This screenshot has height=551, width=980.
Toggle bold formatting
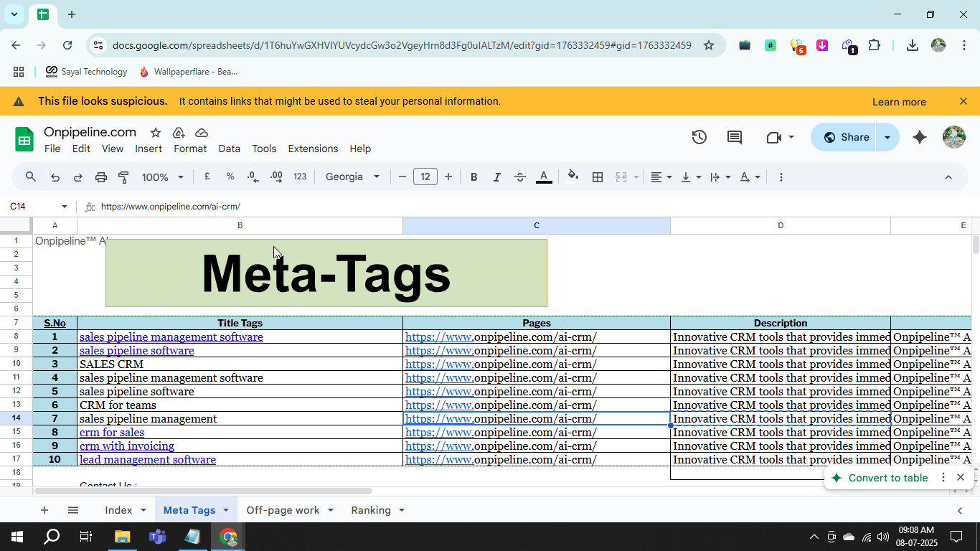click(473, 177)
